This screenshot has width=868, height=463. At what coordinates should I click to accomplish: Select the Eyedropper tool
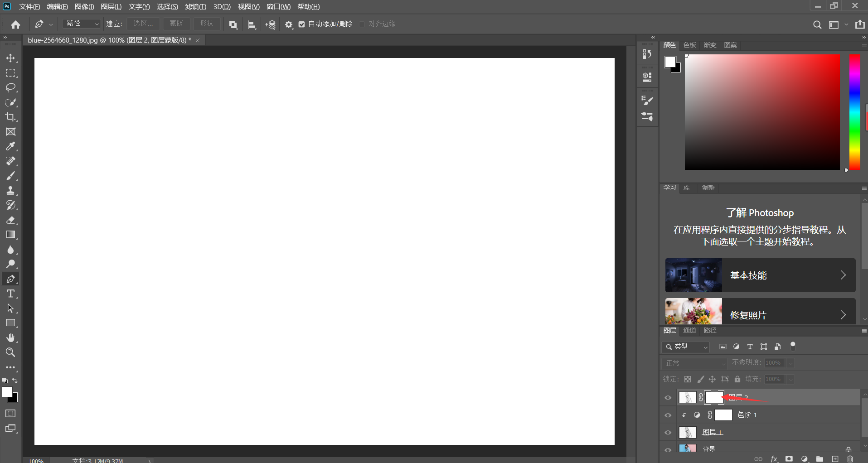point(10,146)
